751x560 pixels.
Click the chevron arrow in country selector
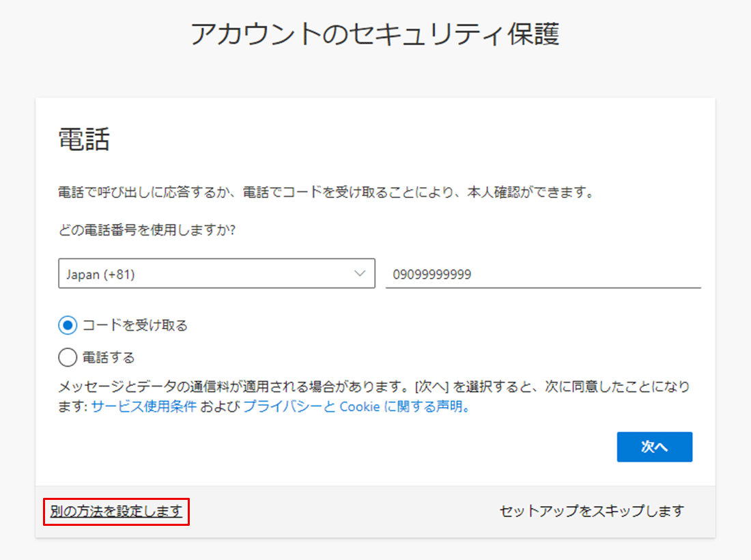pos(360,274)
